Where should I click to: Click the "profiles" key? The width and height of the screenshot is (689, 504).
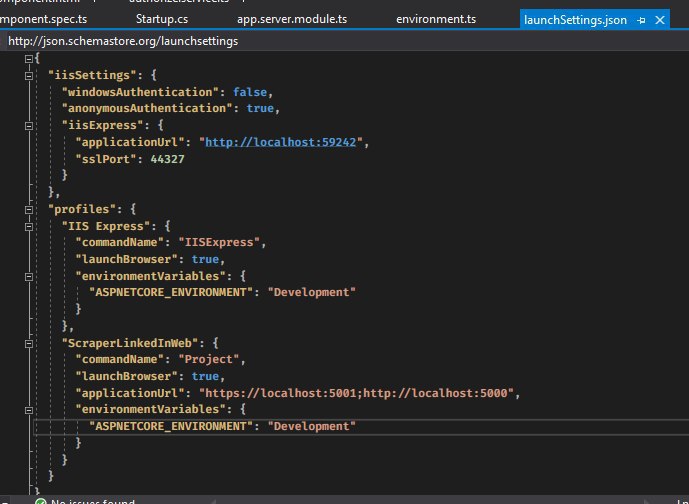pyautogui.click(x=82, y=209)
